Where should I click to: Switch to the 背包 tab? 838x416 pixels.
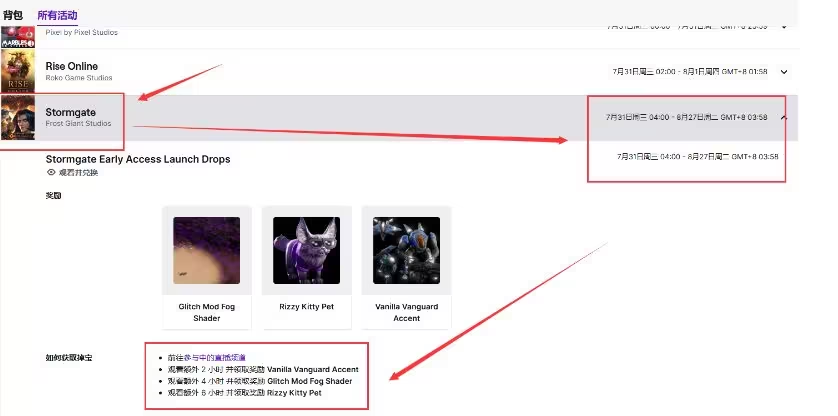(12, 15)
